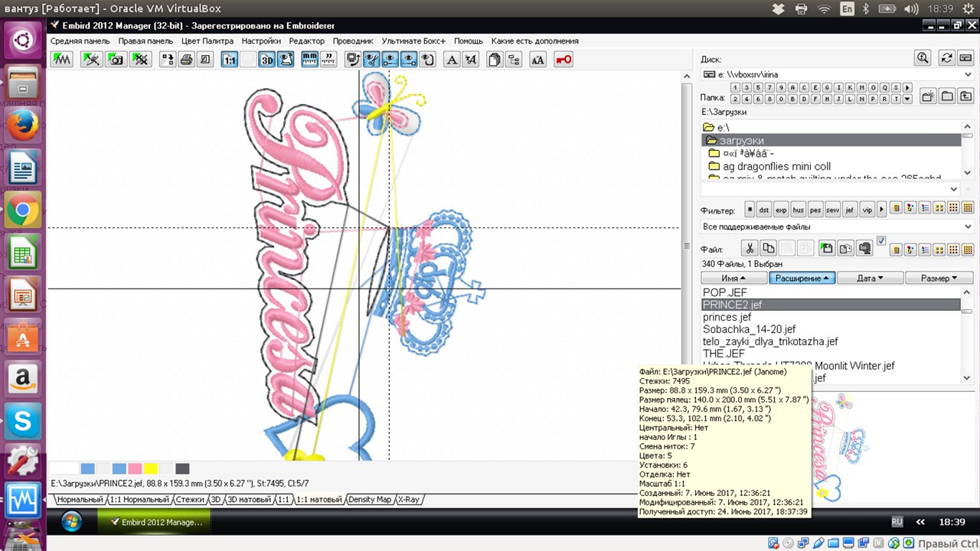The height and width of the screenshot is (551, 980).
Task: Click the Windows Start button in VM taskbar
Action: [71, 522]
